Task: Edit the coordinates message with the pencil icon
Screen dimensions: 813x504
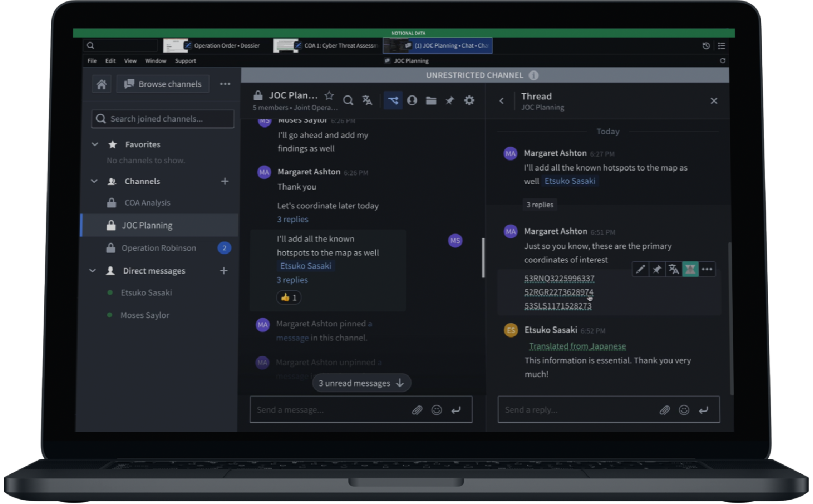Action: 640,269
